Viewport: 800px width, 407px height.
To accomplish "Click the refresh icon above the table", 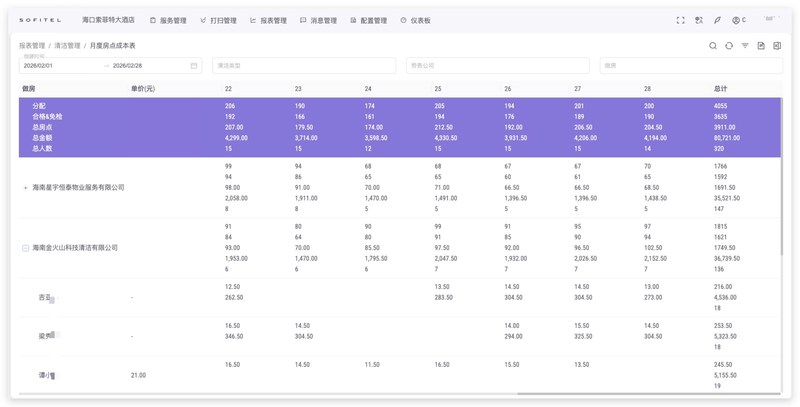I will 729,46.
